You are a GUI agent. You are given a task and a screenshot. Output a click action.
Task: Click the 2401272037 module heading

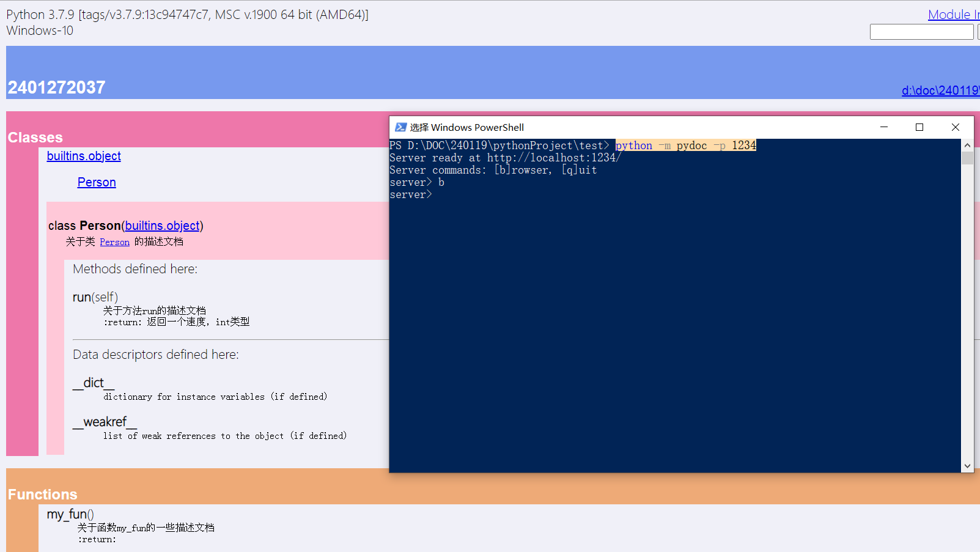57,87
